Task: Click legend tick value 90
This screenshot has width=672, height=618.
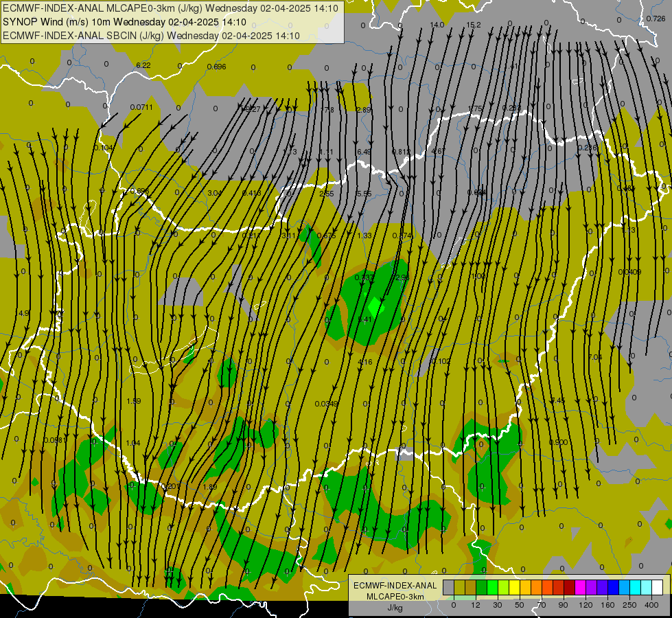Action: click(564, 605)
